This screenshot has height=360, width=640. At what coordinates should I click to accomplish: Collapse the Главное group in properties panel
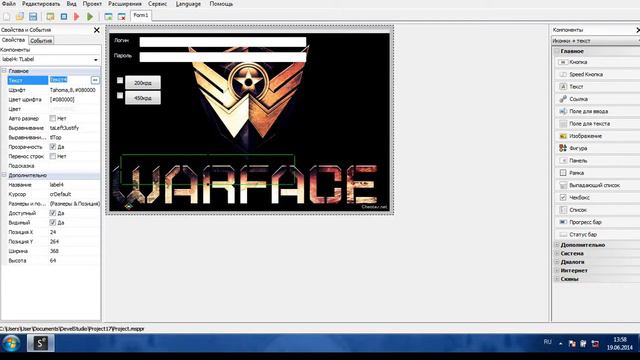point(4,71)
